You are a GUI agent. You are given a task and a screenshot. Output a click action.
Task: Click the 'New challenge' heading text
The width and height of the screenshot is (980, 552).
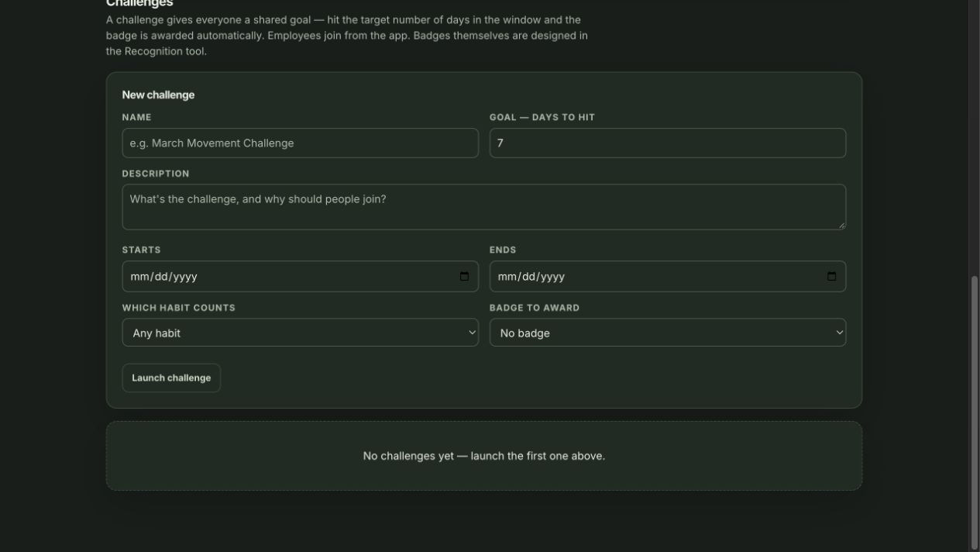[x=158, y=95]
